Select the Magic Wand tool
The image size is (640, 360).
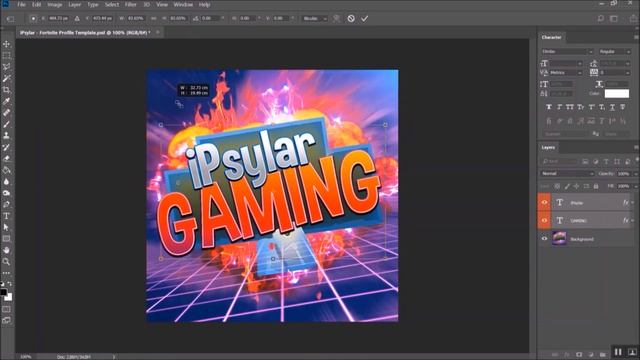[x=6, y=78]
